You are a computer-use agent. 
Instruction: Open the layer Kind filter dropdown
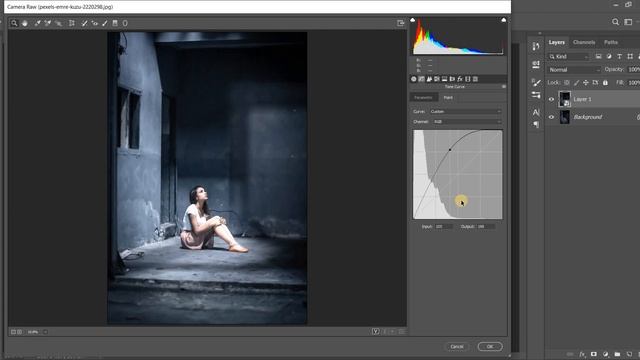569,56
